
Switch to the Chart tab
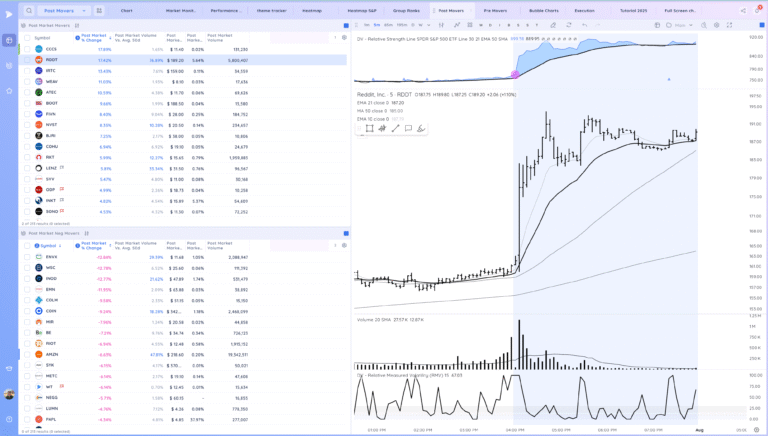[127, 10]
